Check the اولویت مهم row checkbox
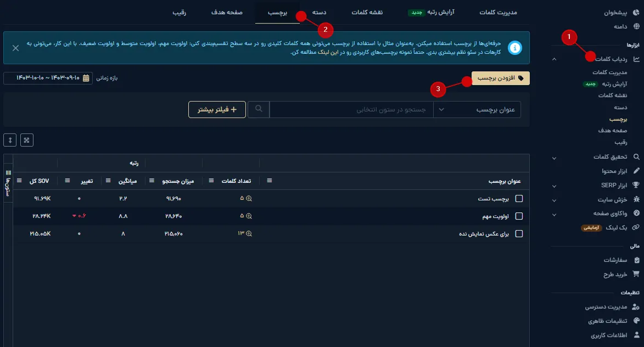The width and height of the screenshot is (644, 347). [519, 216]
